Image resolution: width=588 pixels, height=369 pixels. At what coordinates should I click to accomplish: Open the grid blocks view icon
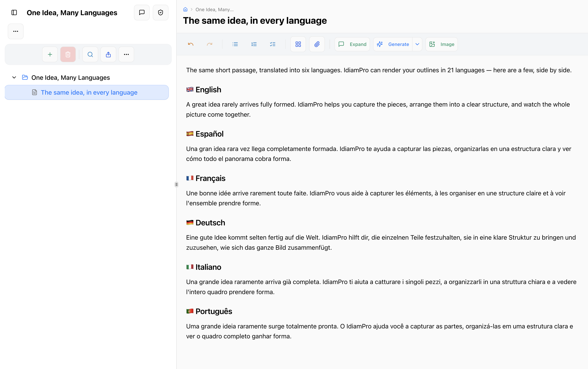[x=298, y=44]
